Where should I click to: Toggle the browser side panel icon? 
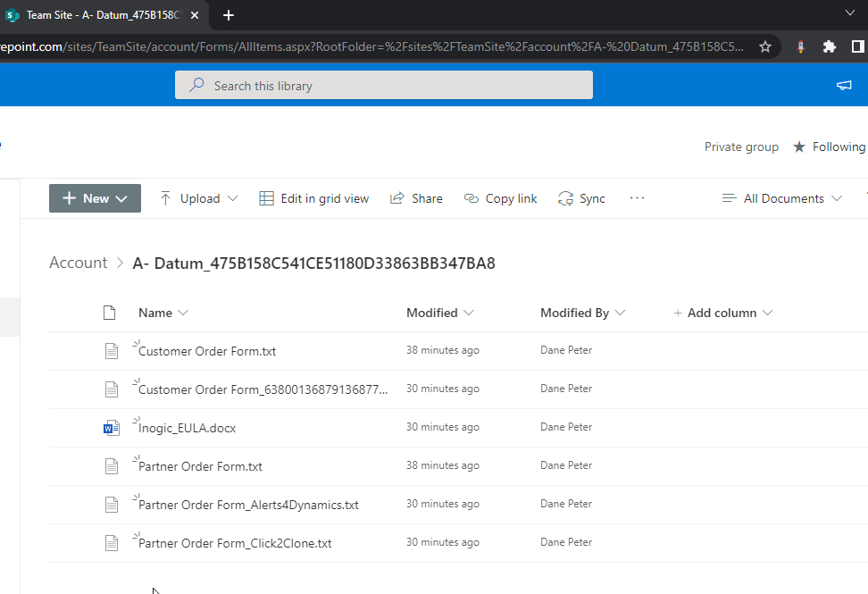[857, 46]
